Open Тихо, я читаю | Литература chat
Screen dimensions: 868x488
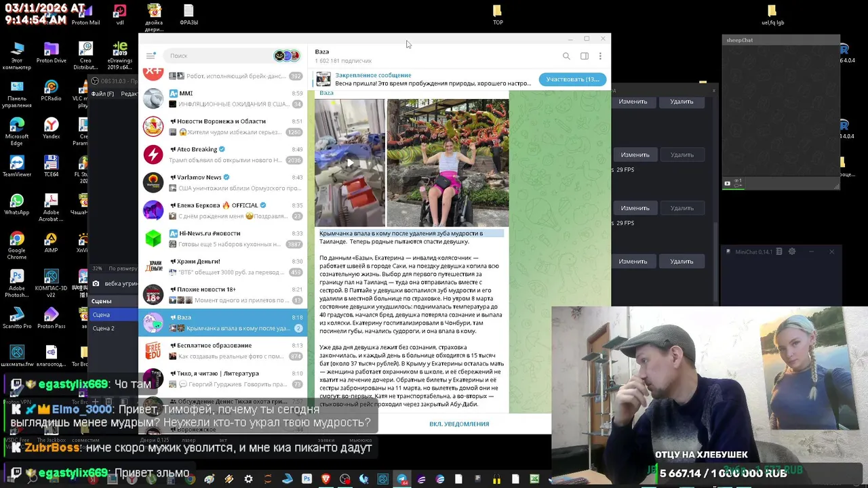pyautogui.click(x=223, y=378)
